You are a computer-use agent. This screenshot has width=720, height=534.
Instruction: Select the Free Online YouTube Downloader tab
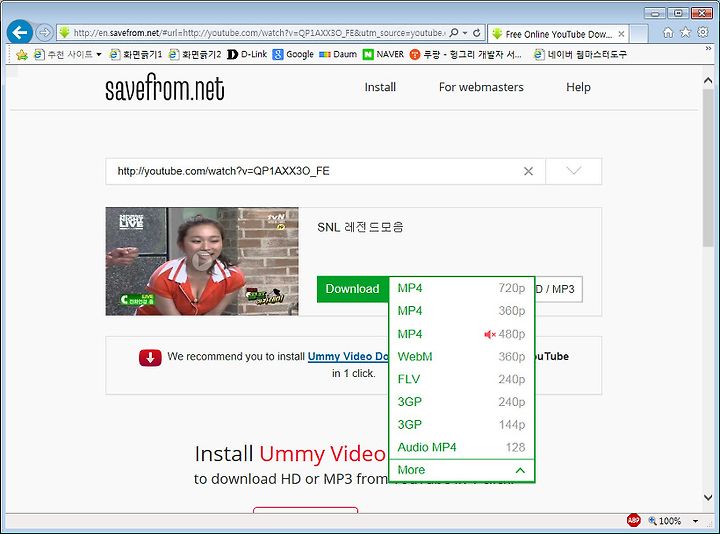coord(558,34)
